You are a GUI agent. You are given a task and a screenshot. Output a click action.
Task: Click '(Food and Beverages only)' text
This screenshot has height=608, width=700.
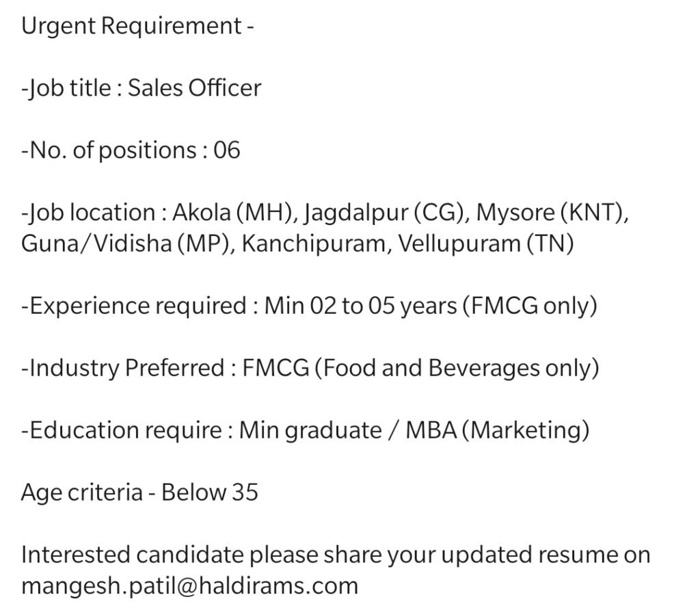tap(457, 369)
